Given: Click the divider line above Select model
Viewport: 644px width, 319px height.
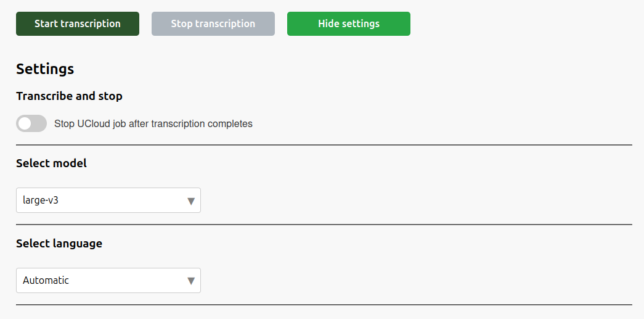Looking at the screenshot, I should 324,145.
